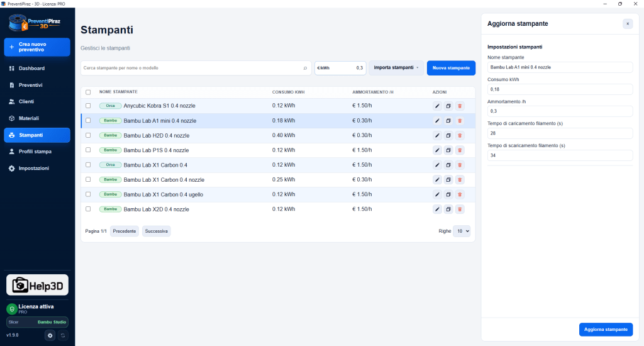This screenshot has height=346, width=644.
Task: Open settings gear next to version number
Action: click(50, 335)
